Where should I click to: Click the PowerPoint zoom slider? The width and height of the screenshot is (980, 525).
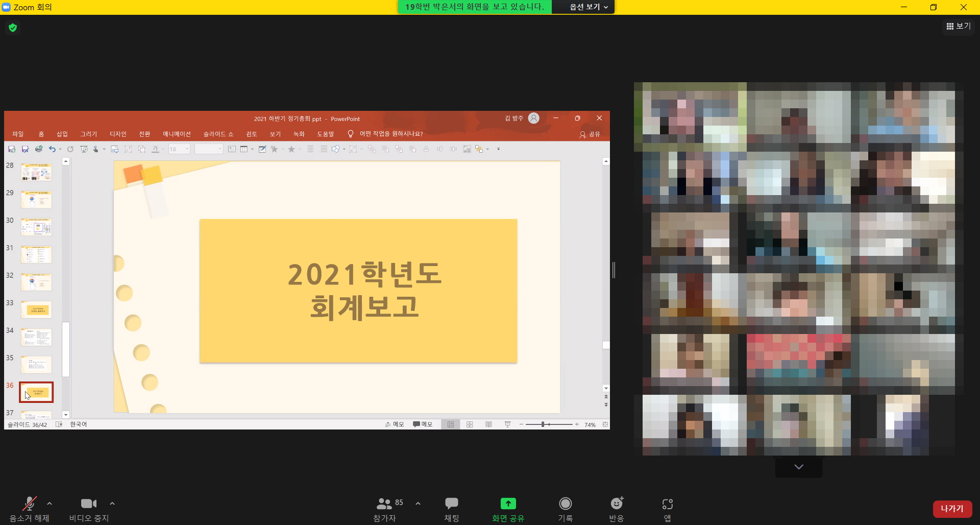[543, 424]
